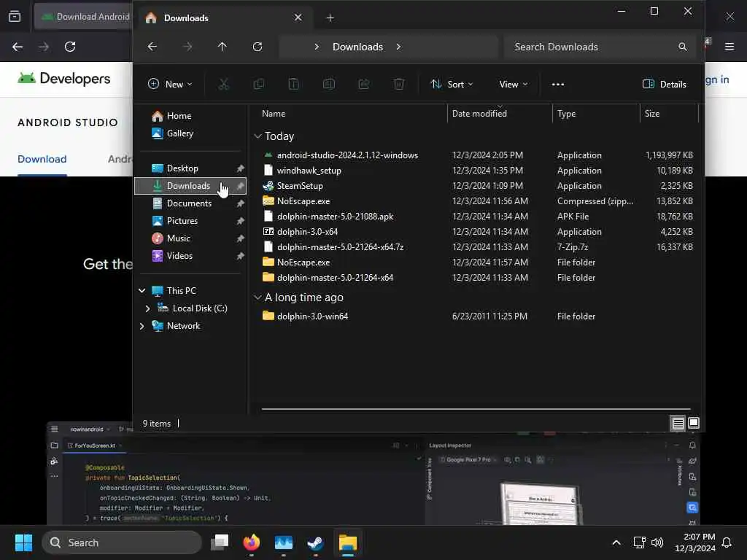
Task: Switch to Download Android browser tab
Action: pyautogui.click(x=85, y=17)
